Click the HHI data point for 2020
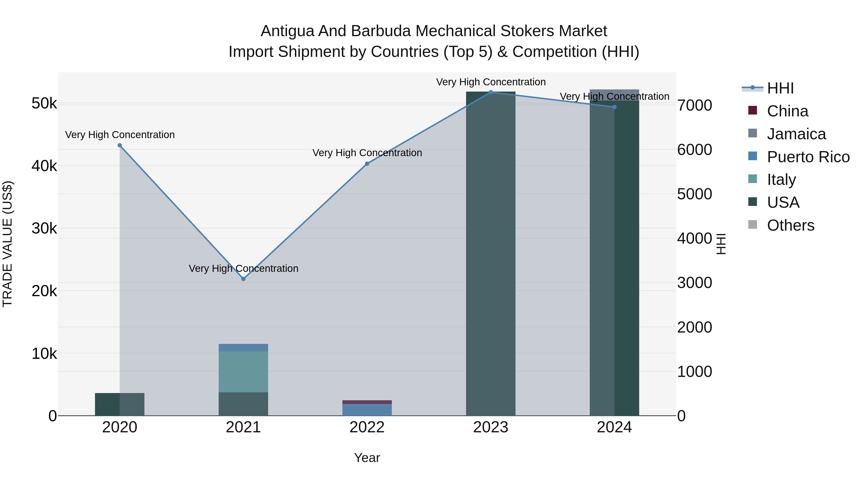This screenshot has height=488, width=868. (120, 146)
